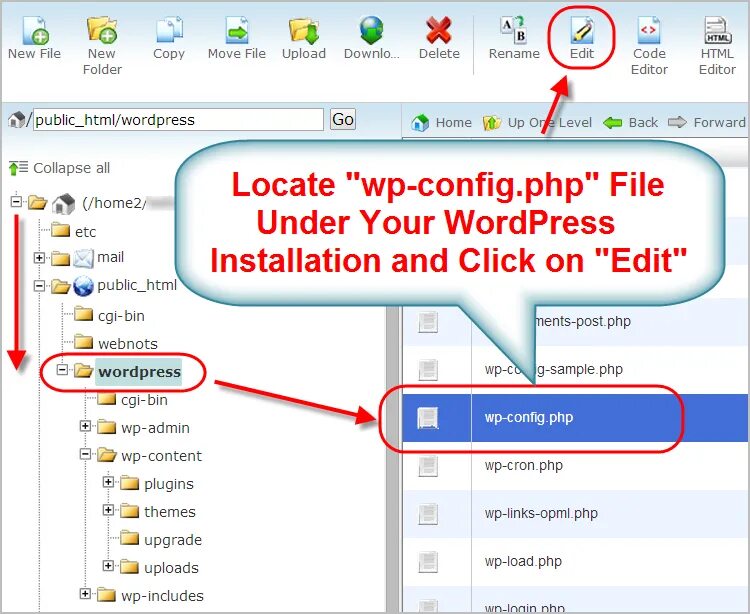Go Up One Level

pos(537,123)
